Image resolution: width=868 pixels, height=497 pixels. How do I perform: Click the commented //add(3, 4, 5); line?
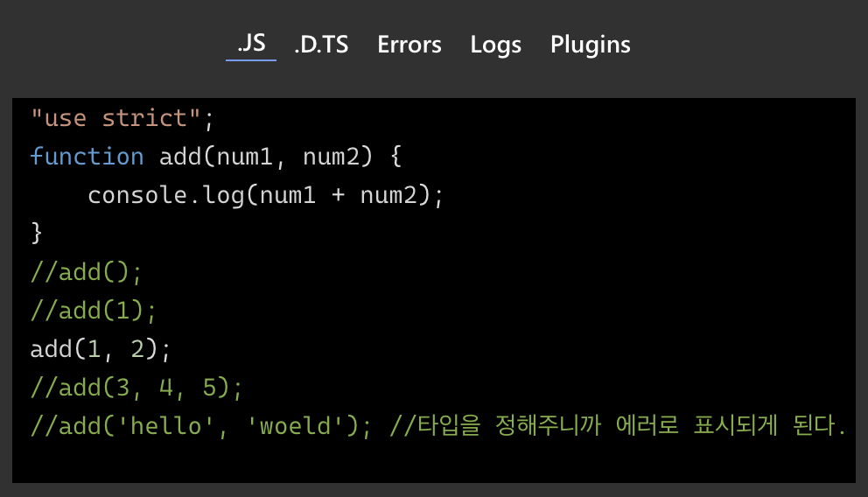[136, 388]
